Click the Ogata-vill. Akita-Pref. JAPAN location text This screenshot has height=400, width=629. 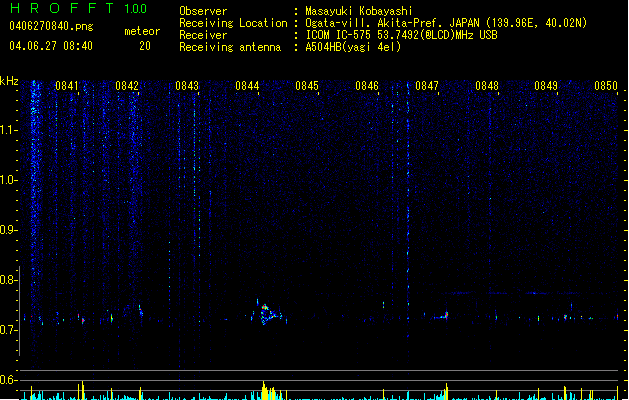446,23
